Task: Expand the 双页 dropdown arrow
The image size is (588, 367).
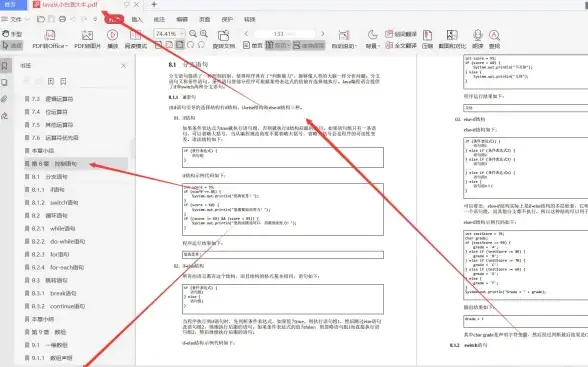Action: pos(288,45)
